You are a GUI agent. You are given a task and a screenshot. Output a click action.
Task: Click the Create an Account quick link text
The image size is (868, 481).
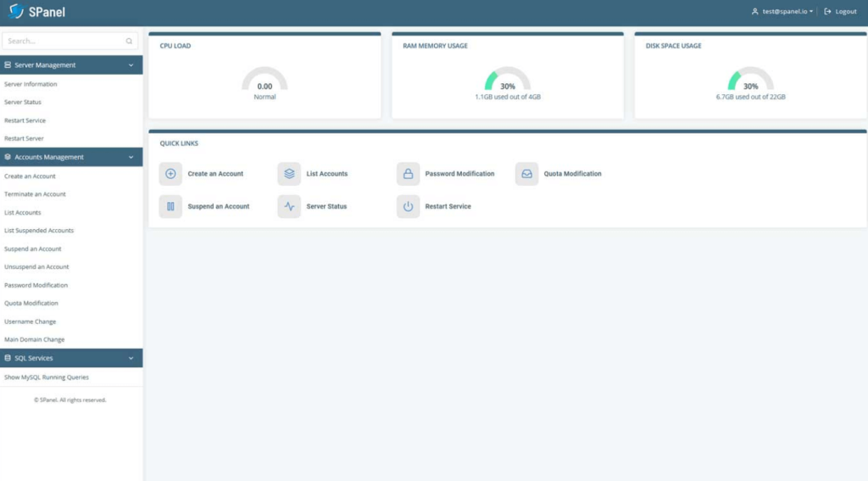[x=215, y=173]
